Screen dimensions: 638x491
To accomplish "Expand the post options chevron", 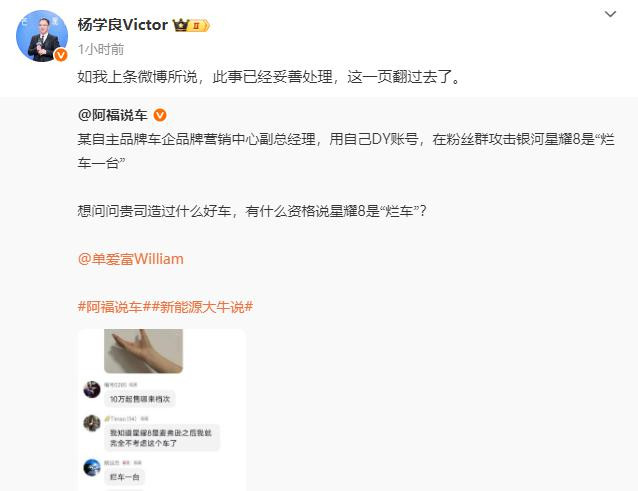I will [x=610, y=14].
